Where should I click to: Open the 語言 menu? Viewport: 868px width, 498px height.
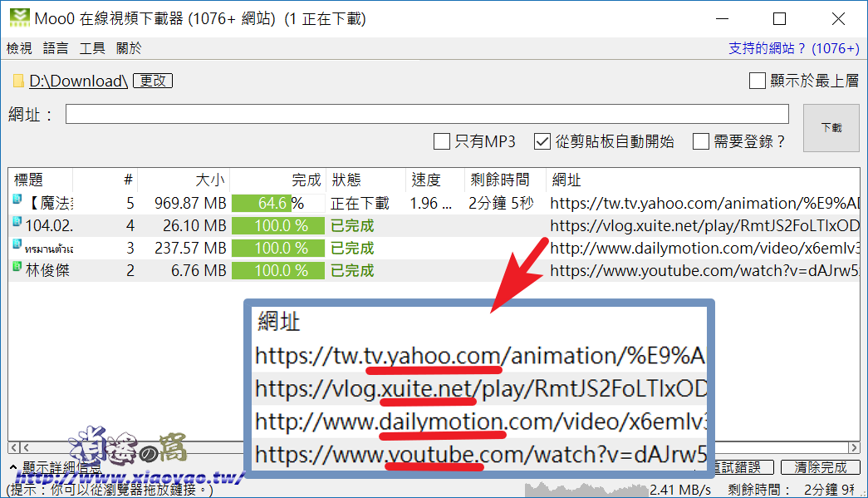(56, 48)
